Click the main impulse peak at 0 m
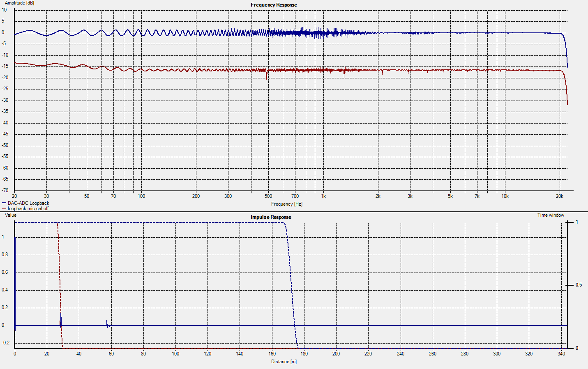588x369 pixels. click(x=15, y=283)
